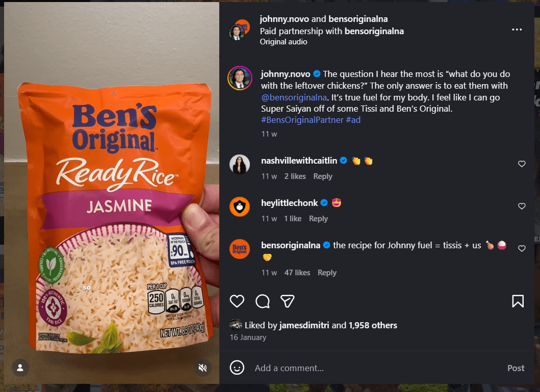Viewport: 540px width, 392px height.
Task: Like the post with the heart icon
Action: 237,301
